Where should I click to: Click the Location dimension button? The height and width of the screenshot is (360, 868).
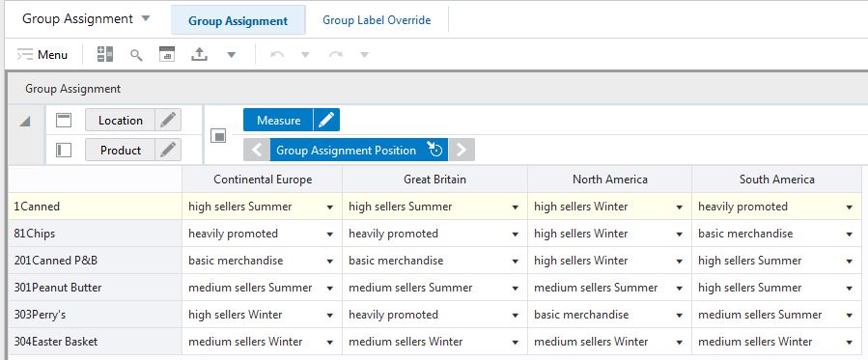click(120, 120)
